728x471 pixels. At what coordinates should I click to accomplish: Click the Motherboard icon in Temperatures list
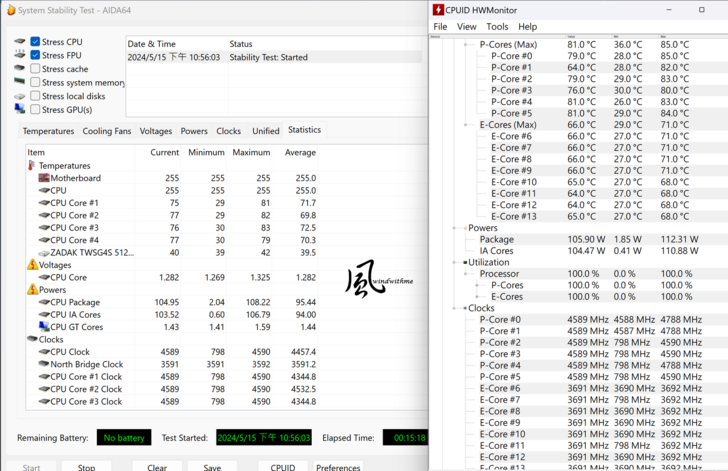(x=44, y=178)
